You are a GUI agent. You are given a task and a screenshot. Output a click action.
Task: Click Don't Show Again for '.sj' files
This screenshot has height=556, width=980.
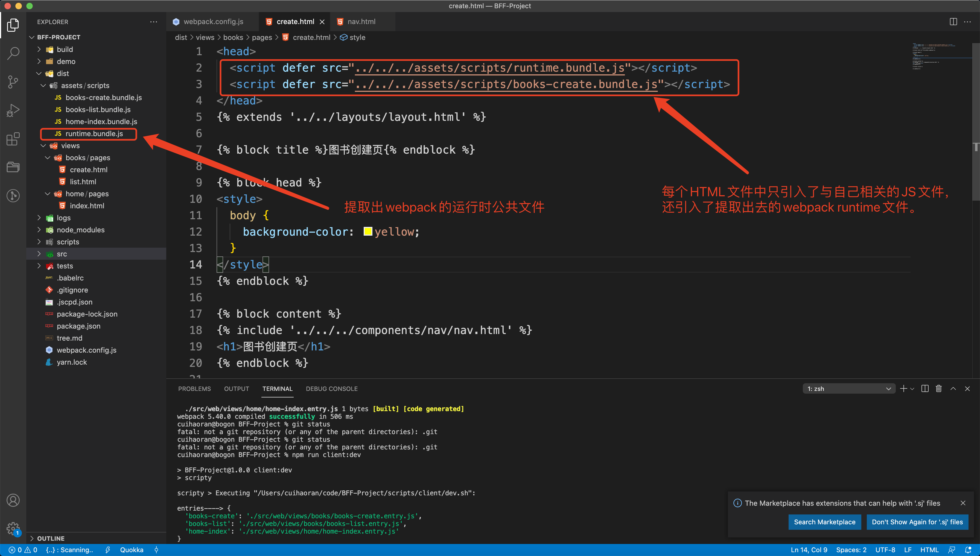click(917, 522)
